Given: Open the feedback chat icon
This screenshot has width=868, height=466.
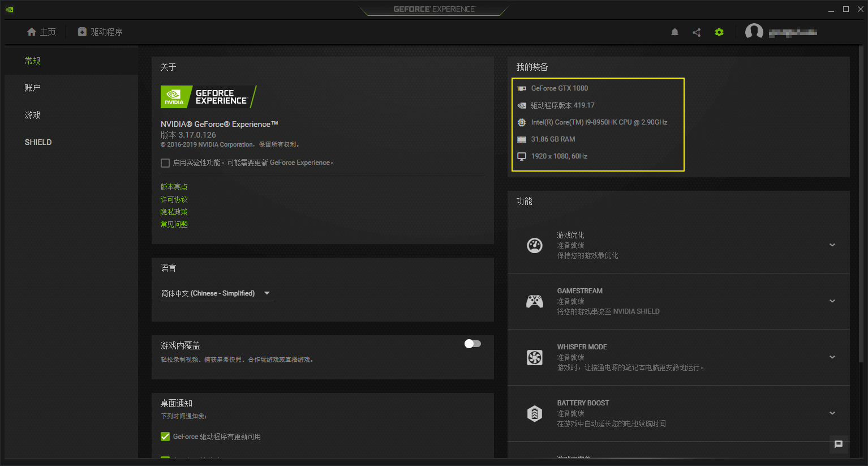Looking at the screenshot, I should click(x=839, y=444).
